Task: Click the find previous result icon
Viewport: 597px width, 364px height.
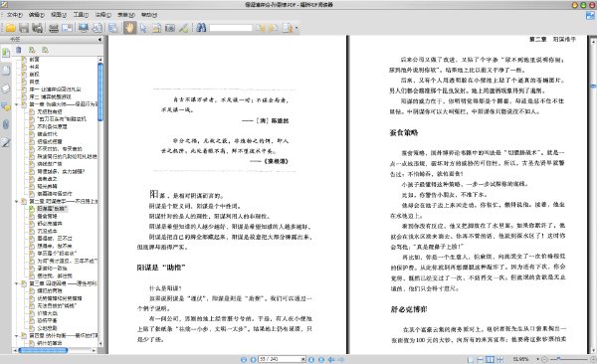Action: pos(261,28)
